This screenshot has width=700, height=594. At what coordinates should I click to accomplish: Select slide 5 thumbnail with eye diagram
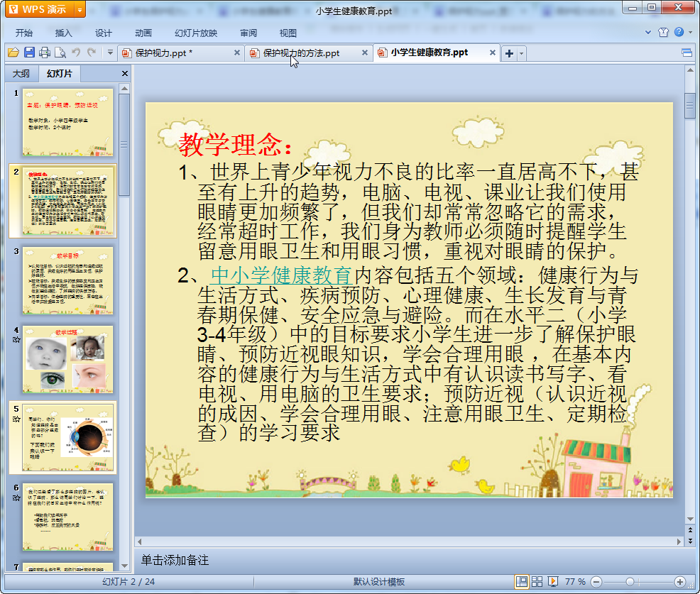[68, 438]
